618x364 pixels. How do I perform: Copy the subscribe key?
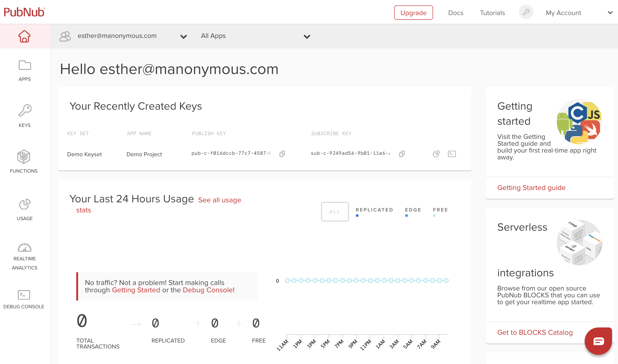pyautogui.click(x=402, y=154)
